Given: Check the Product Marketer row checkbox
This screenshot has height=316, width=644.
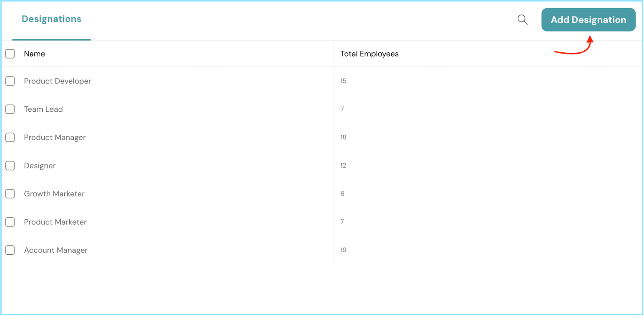Looking at the screenshot, I should (x=10, y=222).
